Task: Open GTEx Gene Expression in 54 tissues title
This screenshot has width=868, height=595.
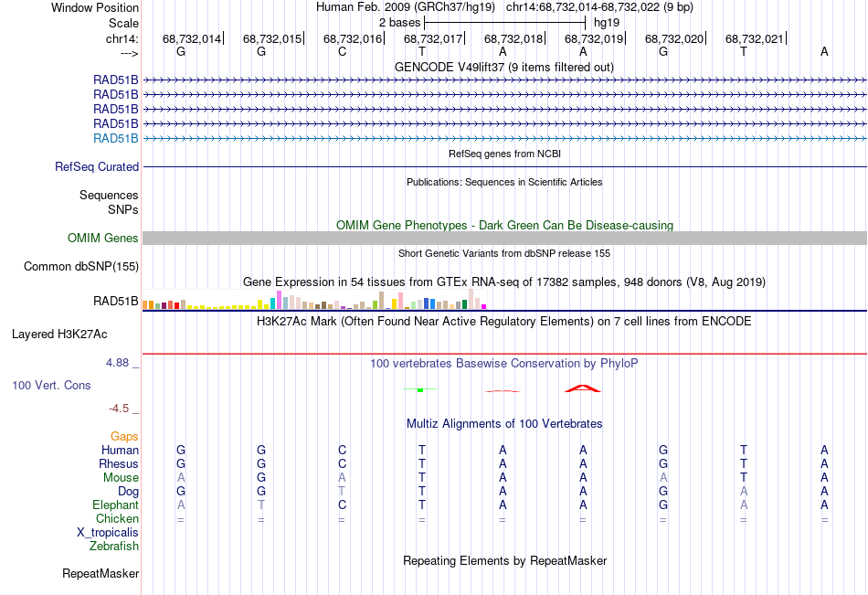Action: (504, 282)
